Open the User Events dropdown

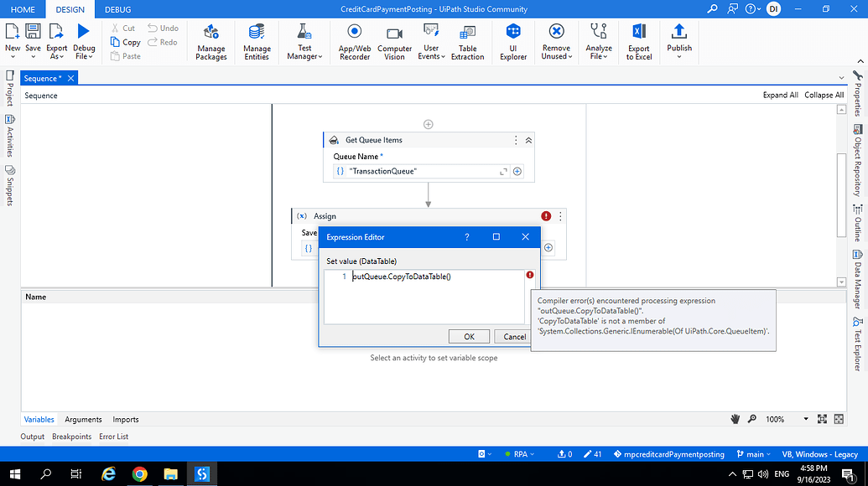click(431, 42)
